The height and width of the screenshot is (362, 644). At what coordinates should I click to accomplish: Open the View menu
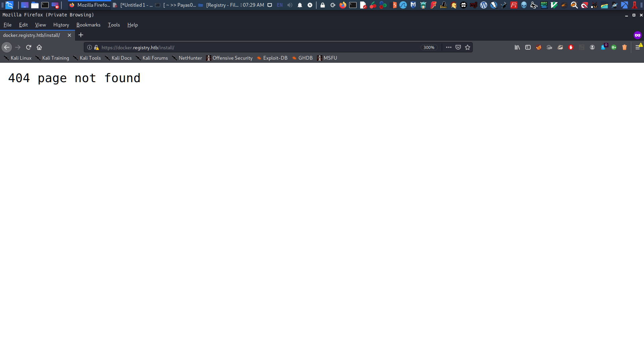[41, 25]
